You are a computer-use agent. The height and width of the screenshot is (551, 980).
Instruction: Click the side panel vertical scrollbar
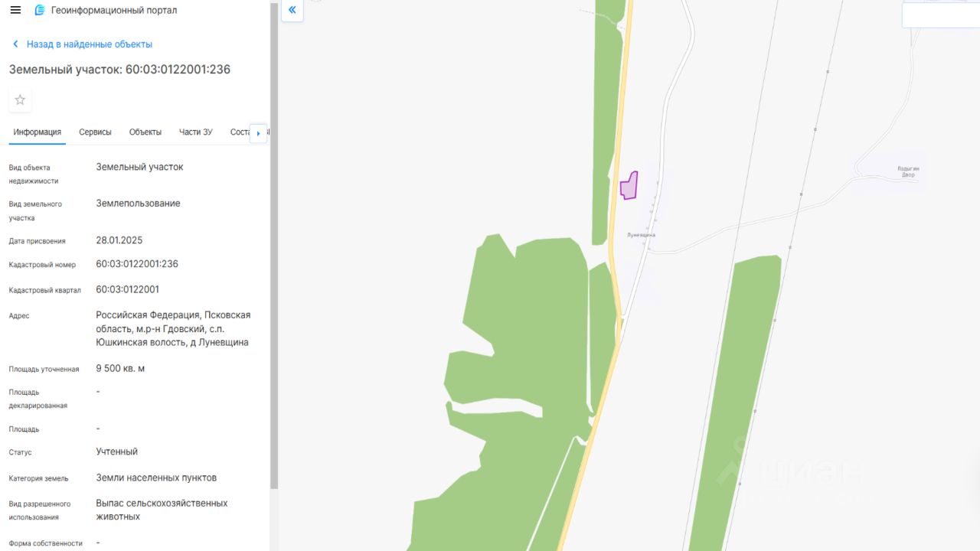coord(274,245)
